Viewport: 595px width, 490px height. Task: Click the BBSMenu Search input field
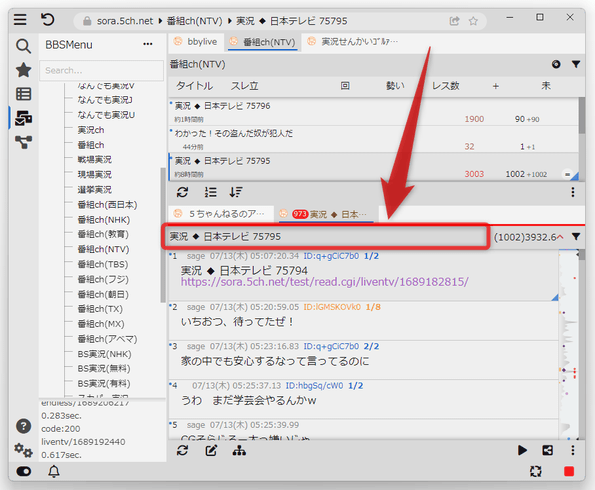pyautogui.click(x=102, y=71)
